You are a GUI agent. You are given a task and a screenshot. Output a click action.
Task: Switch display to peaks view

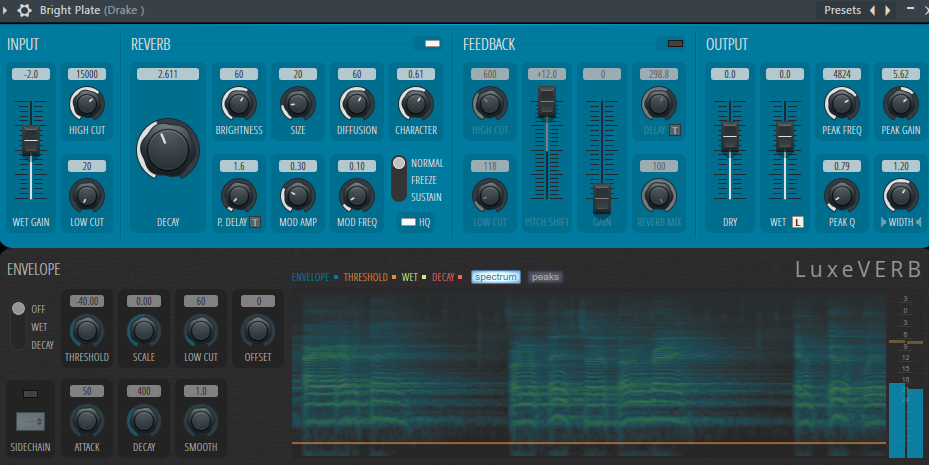tap(545, 276)
